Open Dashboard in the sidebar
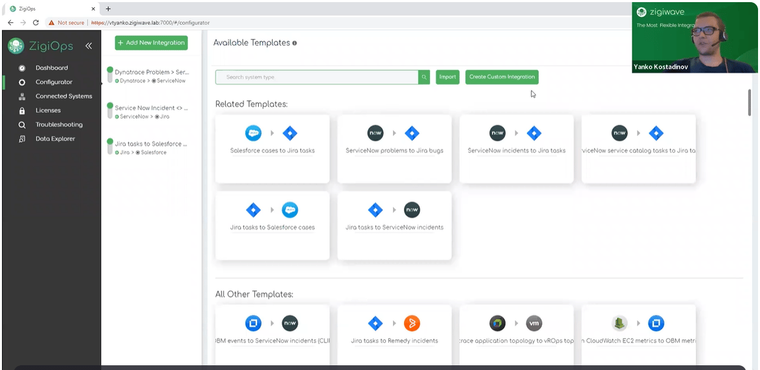The width and height of the screenshot is (760, 370). [51, 68]
